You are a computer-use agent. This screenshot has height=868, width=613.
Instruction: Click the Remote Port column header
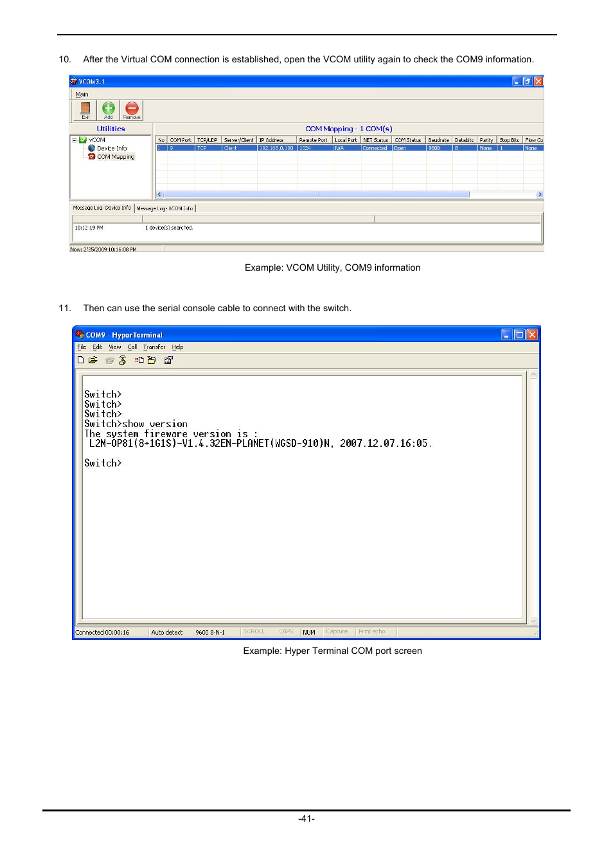(313, 140)
